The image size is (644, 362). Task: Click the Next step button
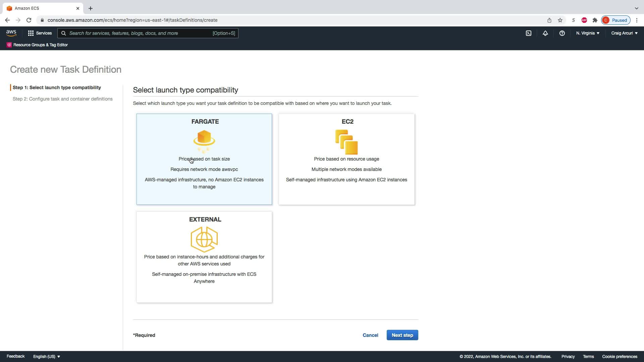pos(402,335)
